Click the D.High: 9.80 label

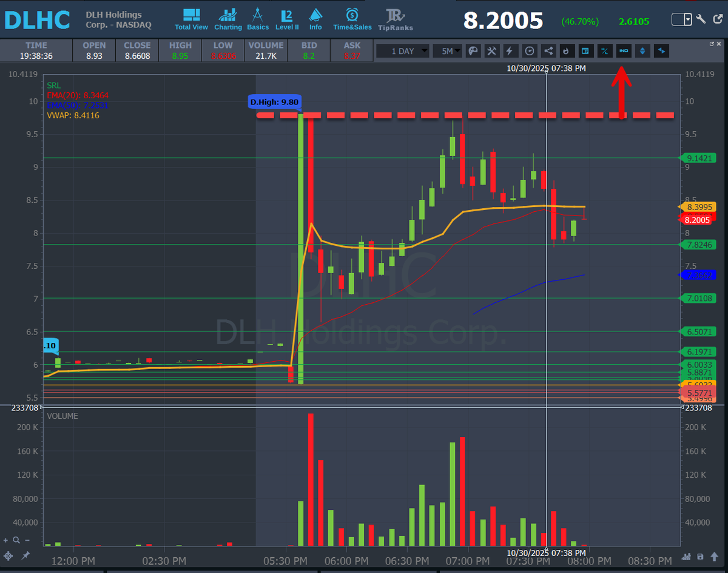coord(274,102)
